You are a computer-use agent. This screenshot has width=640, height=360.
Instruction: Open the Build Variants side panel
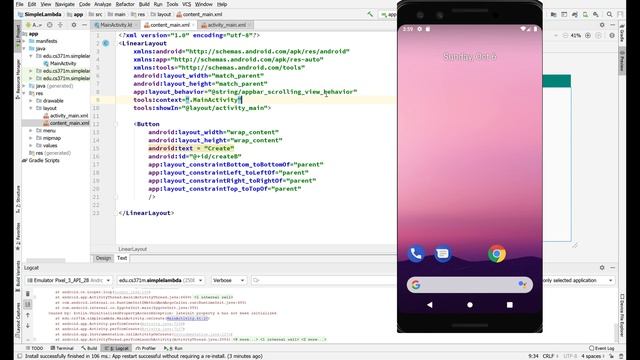tap(18, 276)
